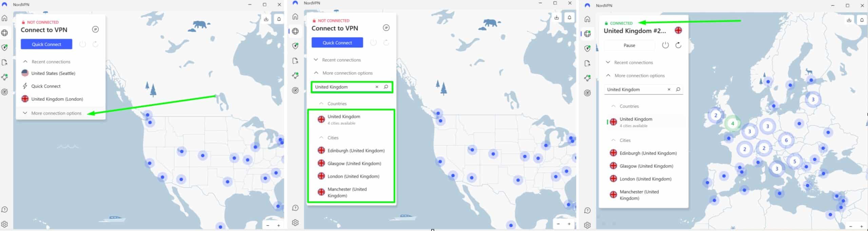
Task: Open settings gear in left window sidebar
Action: point(5,224)
